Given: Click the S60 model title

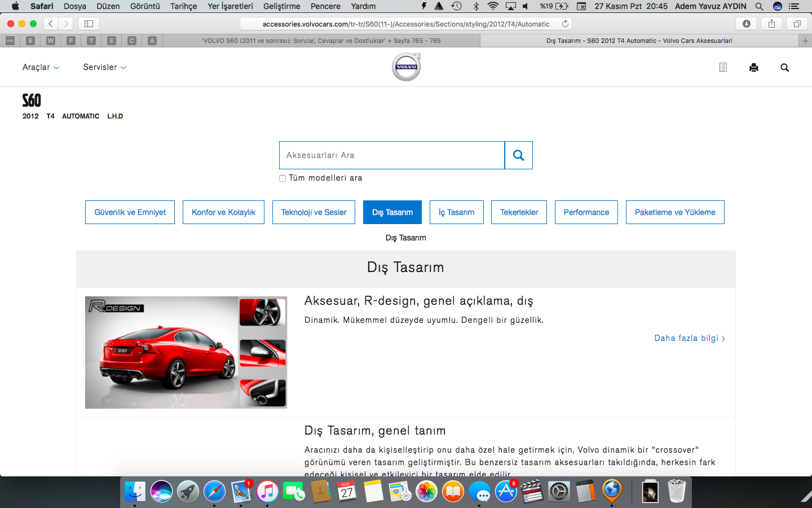Looking at the screenshot, I should click(x=32, y=100).
